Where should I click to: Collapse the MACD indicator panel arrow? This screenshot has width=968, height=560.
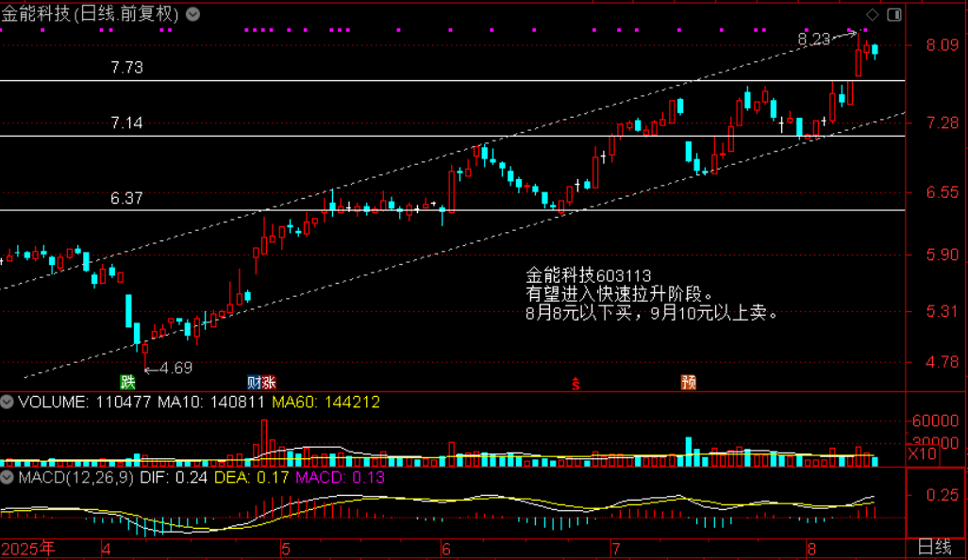coord(7,477)
